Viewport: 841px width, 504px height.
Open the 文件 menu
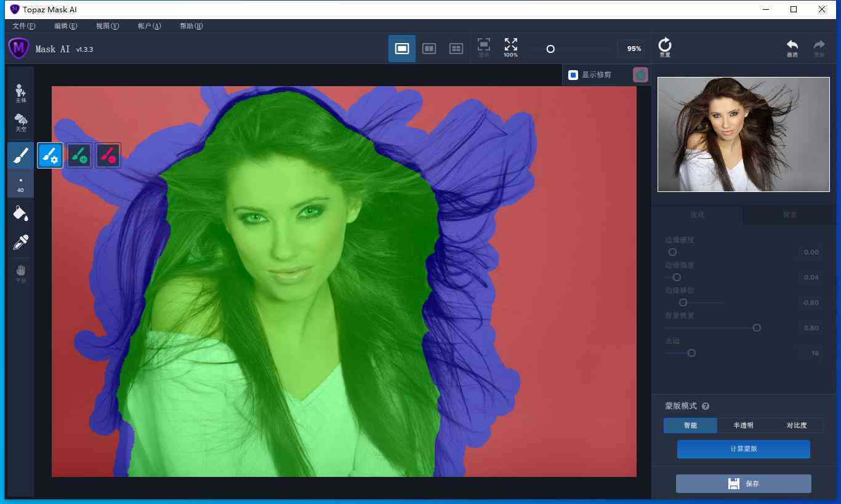(24, 26)
